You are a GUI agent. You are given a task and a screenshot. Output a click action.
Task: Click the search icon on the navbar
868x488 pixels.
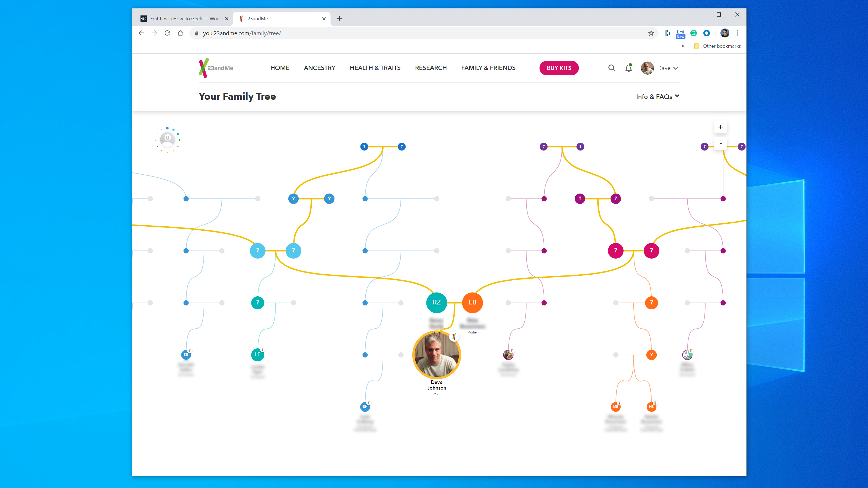612,67
